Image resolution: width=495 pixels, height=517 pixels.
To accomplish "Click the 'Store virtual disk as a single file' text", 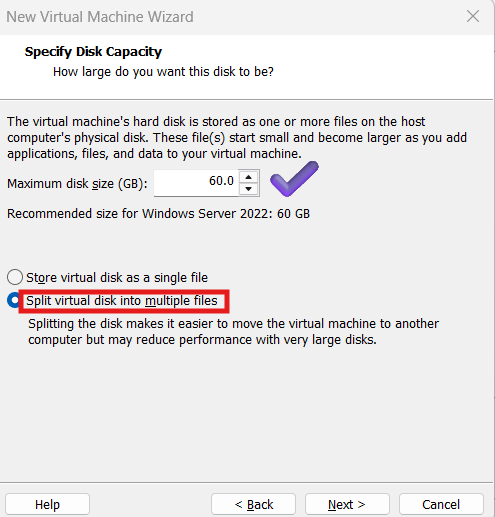I will pos(117,277).
